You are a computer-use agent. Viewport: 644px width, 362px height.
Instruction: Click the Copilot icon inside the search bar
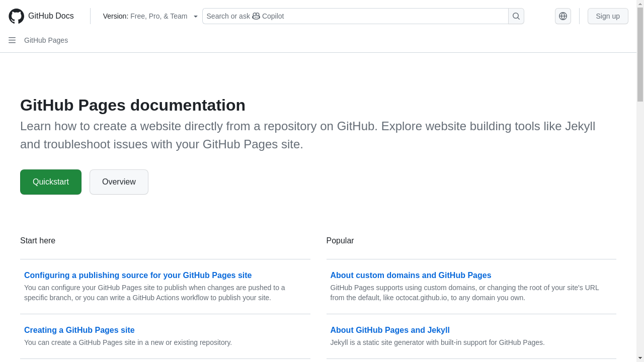point(256,16)
